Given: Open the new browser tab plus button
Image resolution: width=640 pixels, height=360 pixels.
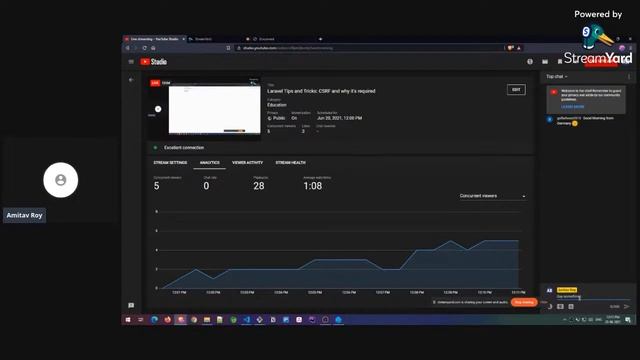Looking at the screenshot, I should click(320, 39).
